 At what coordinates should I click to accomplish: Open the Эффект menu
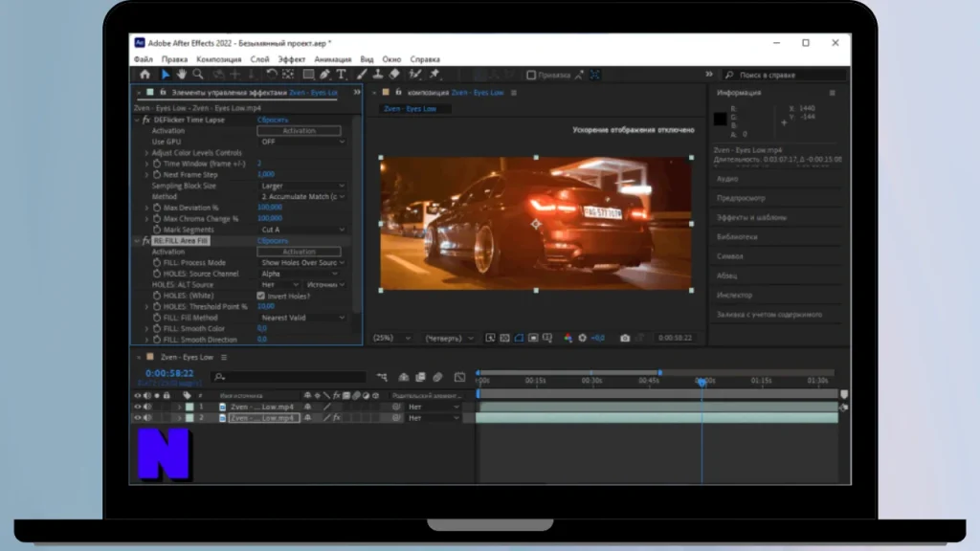point(291,59)
